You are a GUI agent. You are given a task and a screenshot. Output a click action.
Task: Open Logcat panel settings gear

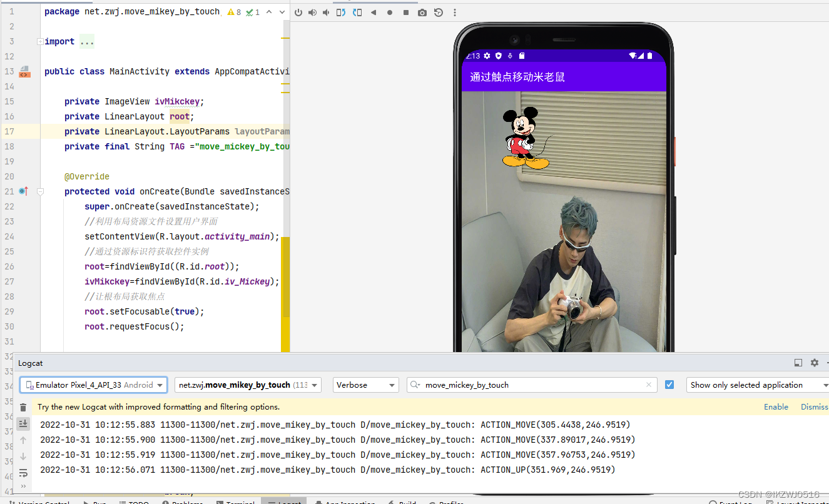814,363
